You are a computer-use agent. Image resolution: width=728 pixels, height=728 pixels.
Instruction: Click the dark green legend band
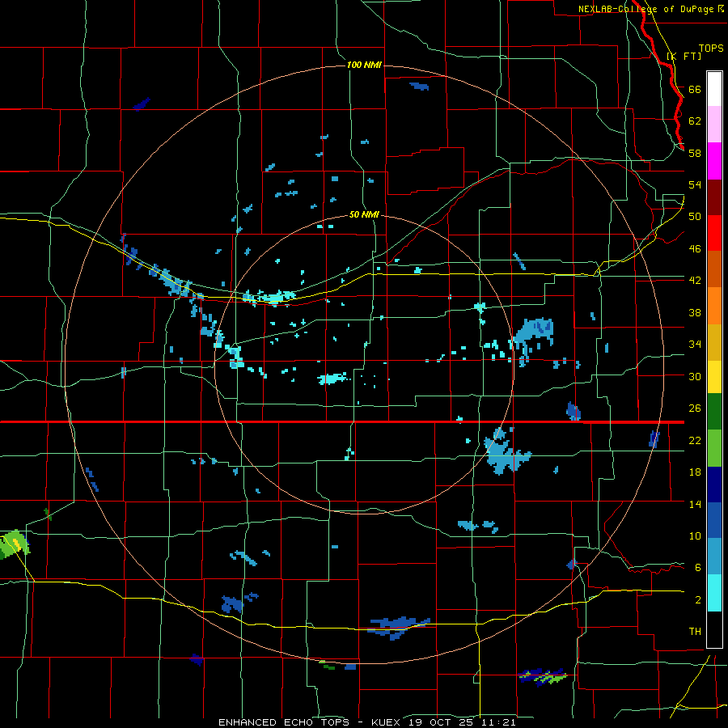[714, 412]
